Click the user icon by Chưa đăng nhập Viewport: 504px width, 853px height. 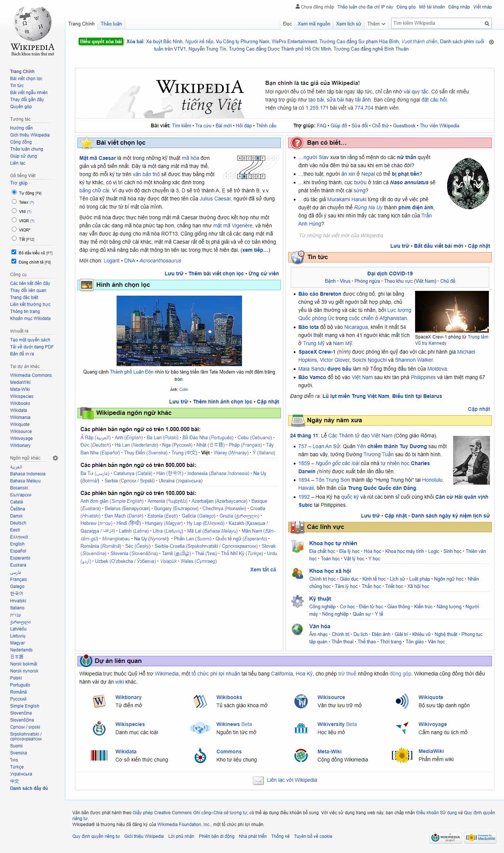tap(298, 6)
